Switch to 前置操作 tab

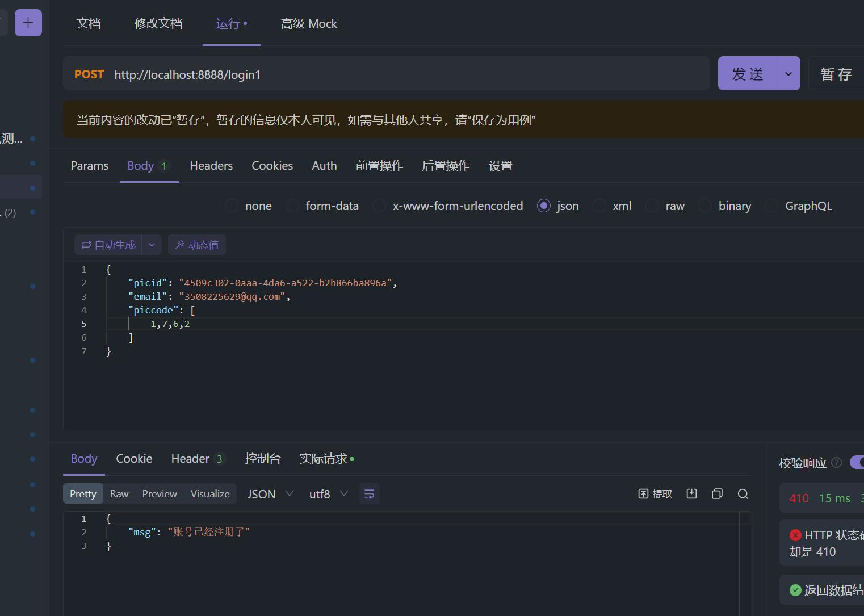[379, 166]
